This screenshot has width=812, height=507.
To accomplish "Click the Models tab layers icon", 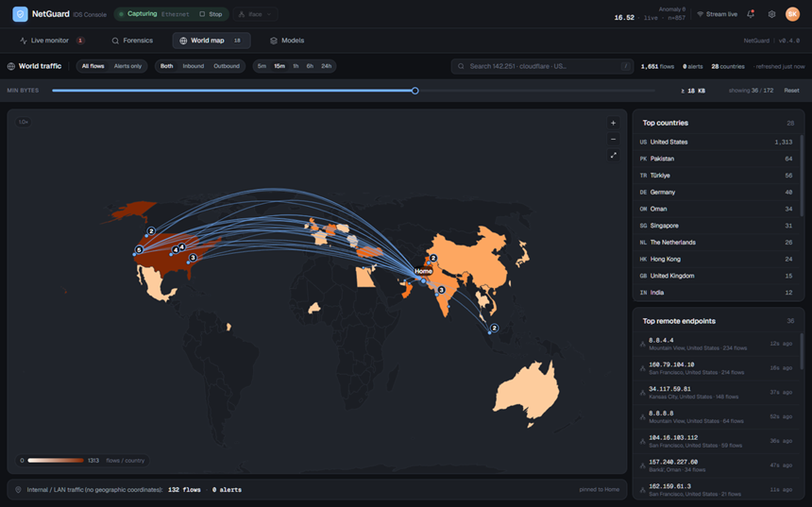I will pyautogui.click(x=274, y=41).
